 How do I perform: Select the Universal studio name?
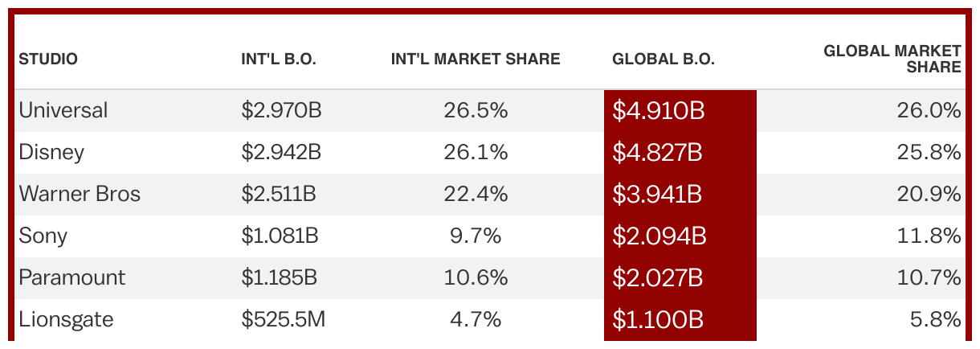(63, 110)
